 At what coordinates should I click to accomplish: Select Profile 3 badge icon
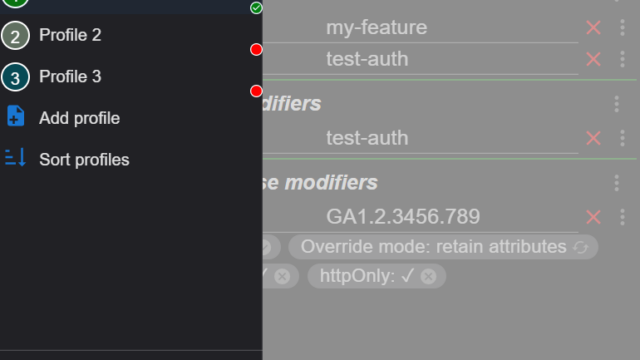pyautogui.click(x=15, y=77)
